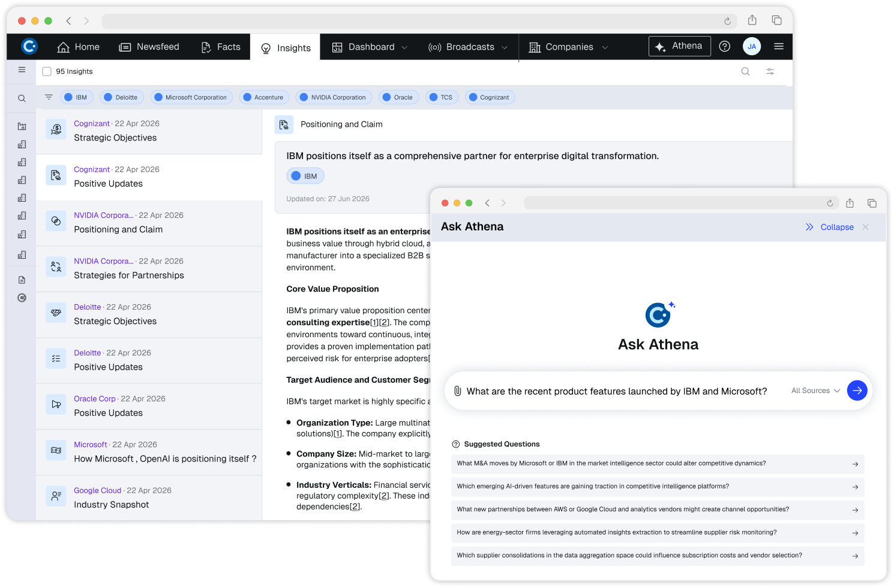Open the Cognizant Positive Updates insight
This screenshot has width=894, height=588.
point(149,177)
